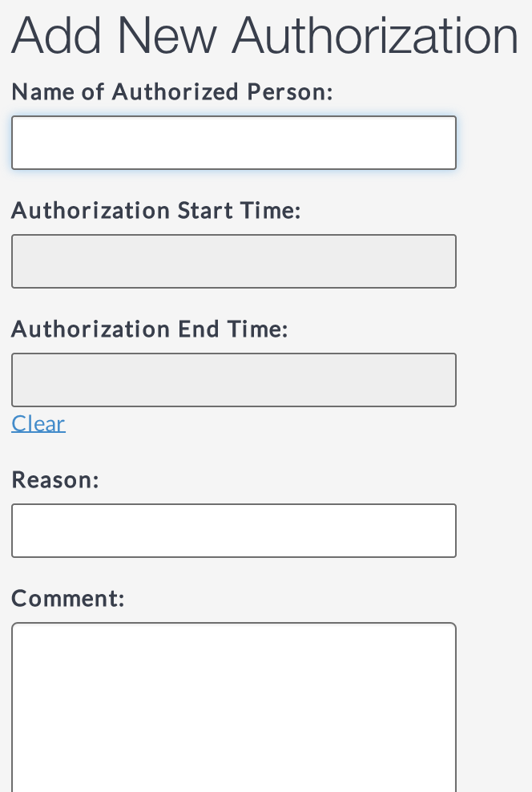
Task: Click the "Comment:" label
Action: pos(68,599)
